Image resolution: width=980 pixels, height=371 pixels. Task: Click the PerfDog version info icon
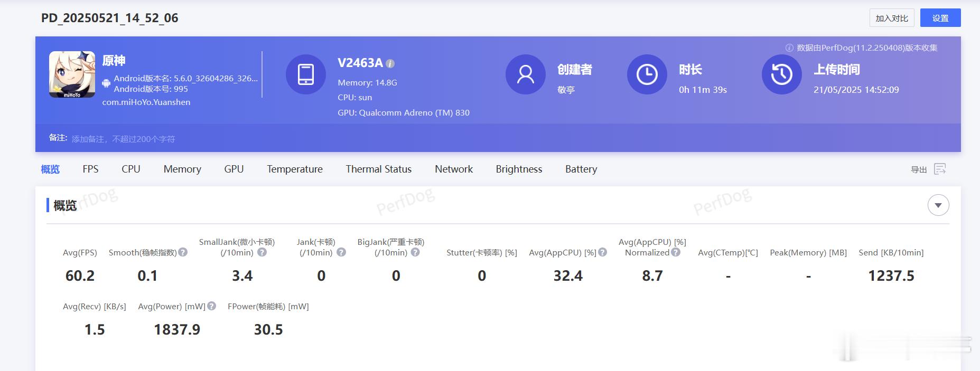click(789, 47)
